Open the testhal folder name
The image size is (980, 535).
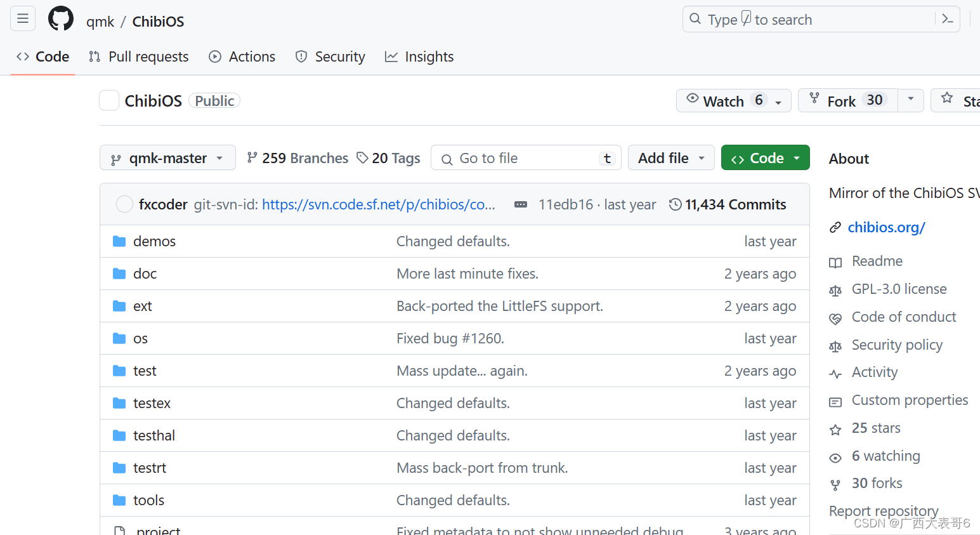(x=154, y=435)
